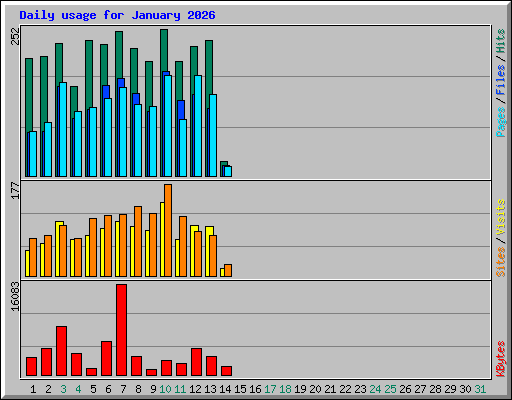Click day 8 on the axis
Image resolution: width=512 pixels, height=400 pixels.
pos(138,389)
